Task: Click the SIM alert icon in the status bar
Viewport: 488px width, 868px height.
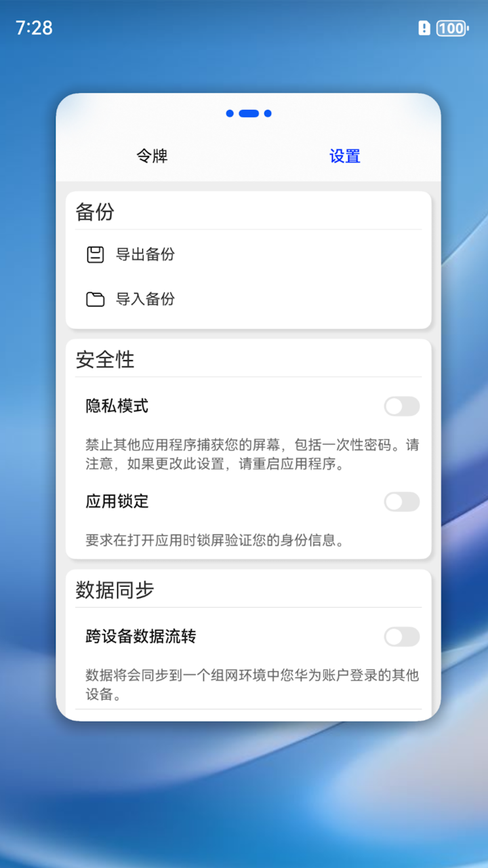Action: coord(424,28)
